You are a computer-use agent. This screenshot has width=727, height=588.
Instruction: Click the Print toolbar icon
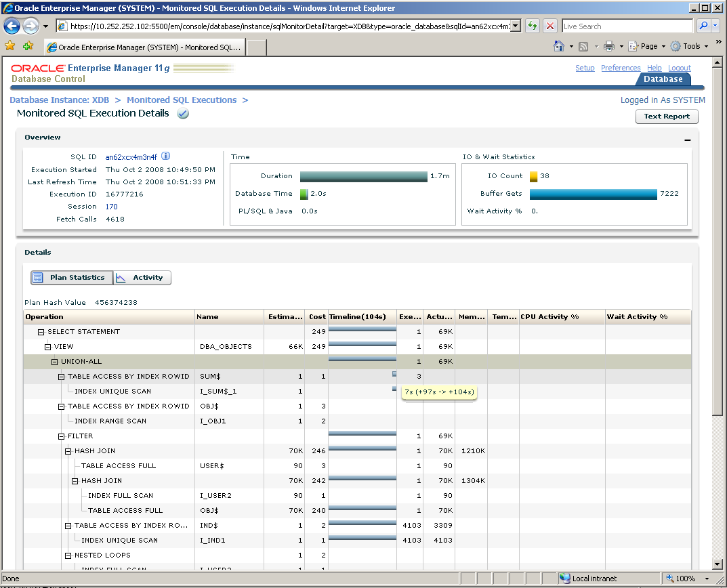tap(609, 46)
